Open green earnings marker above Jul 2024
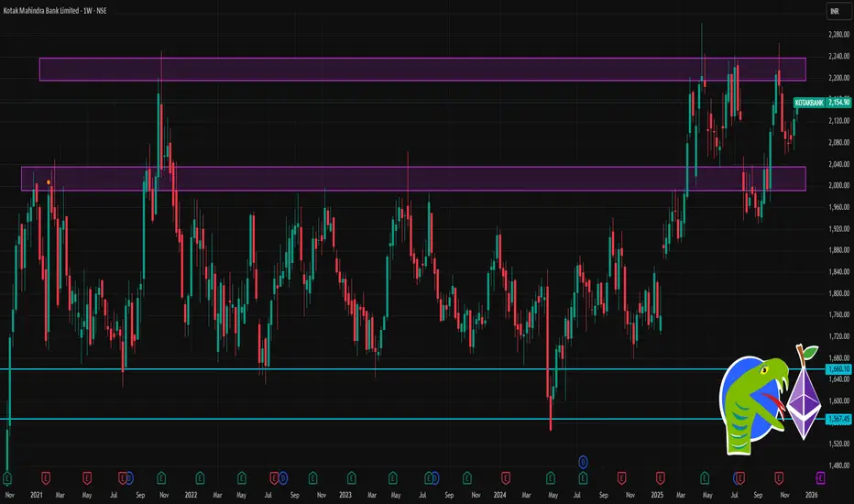Viewport: 854px width, 504px height. pos(583,478)
